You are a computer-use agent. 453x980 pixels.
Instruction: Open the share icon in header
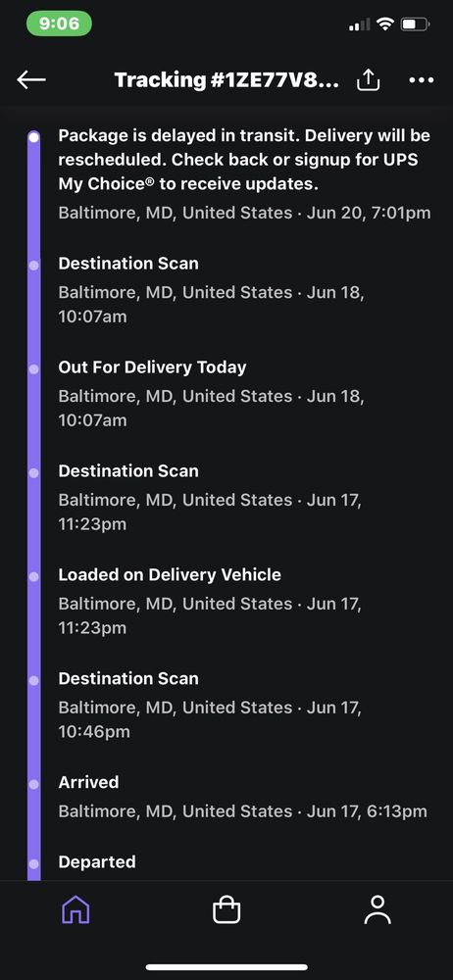click(x=369, y=79)
